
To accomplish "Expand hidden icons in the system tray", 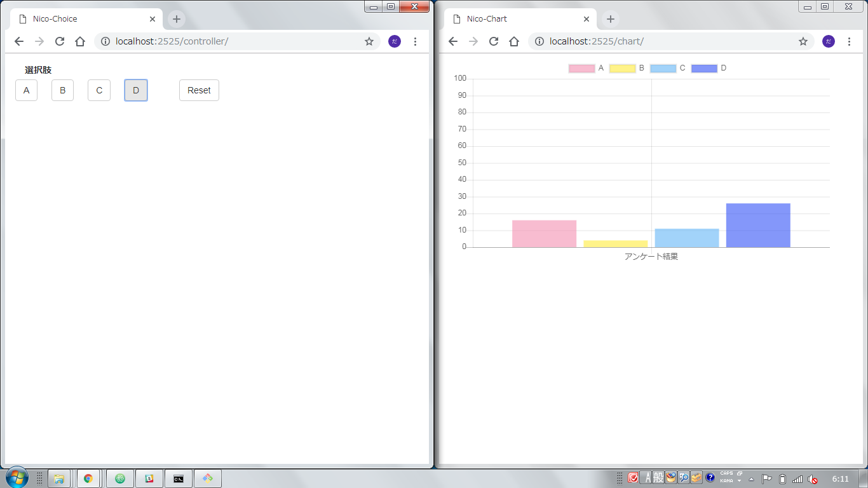I will (x=752, y=480).
